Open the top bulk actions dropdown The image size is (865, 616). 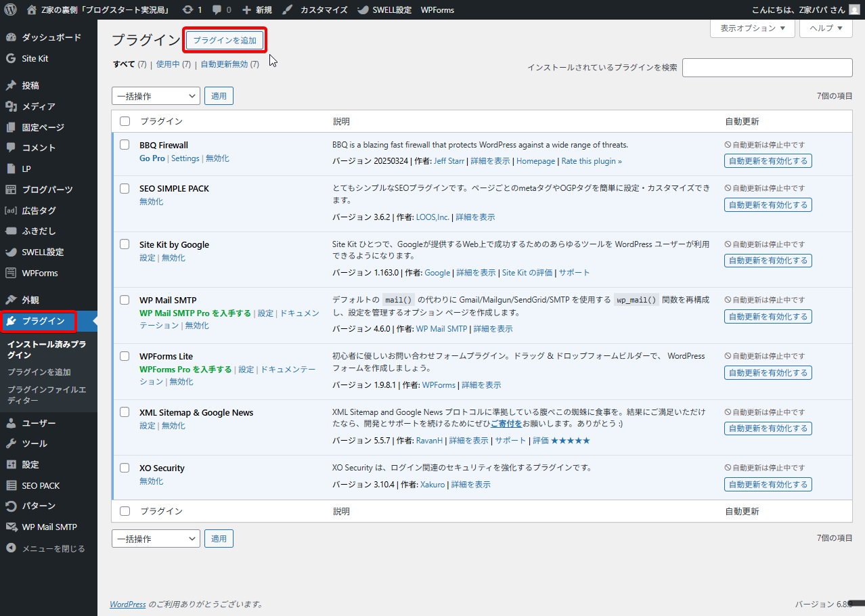(x=156, y=96)
